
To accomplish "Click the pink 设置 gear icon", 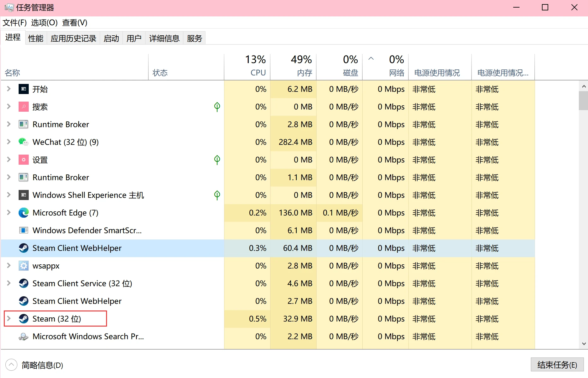I will (x=23, y=160).
